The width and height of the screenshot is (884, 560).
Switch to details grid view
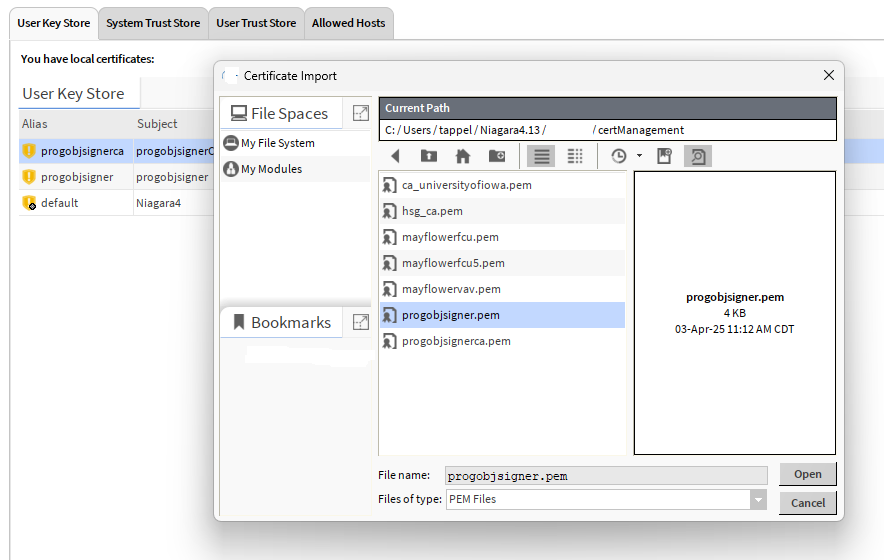(575, 156)
